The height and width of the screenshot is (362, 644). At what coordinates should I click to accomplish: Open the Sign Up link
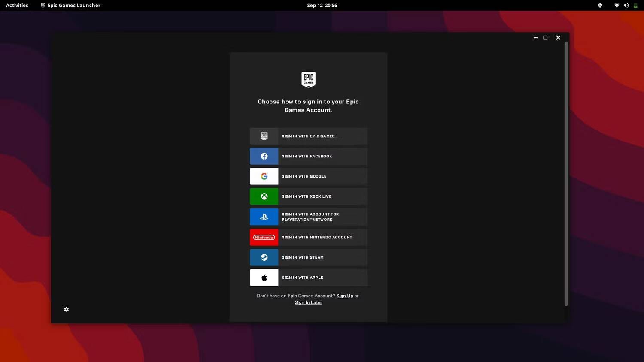coord(344,296)
